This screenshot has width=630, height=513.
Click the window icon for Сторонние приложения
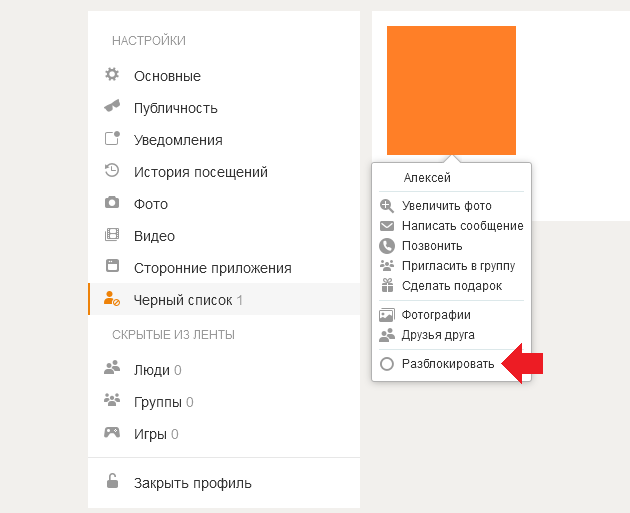click(x=112, y=266)
